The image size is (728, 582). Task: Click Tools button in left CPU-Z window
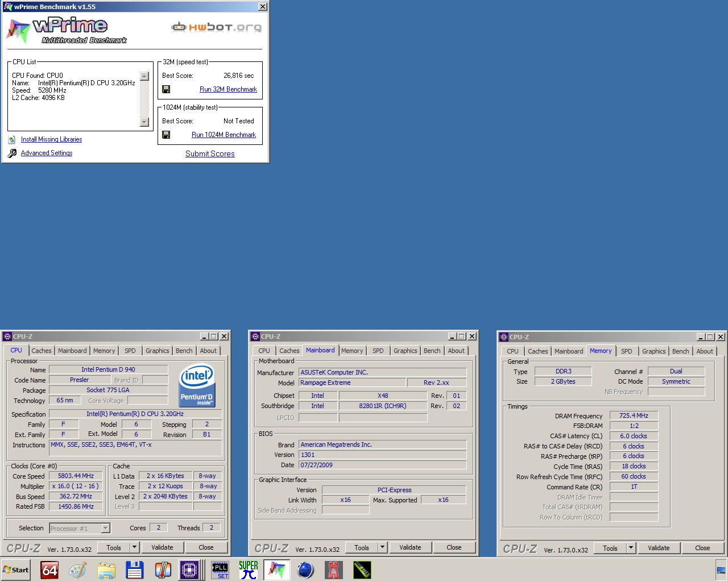[114, 547]
